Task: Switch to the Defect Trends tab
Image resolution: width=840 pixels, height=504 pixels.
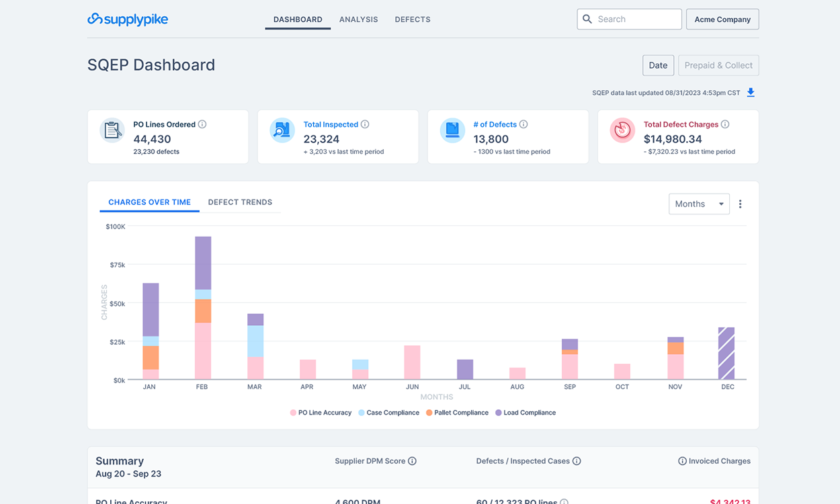Action: point(240,202)
